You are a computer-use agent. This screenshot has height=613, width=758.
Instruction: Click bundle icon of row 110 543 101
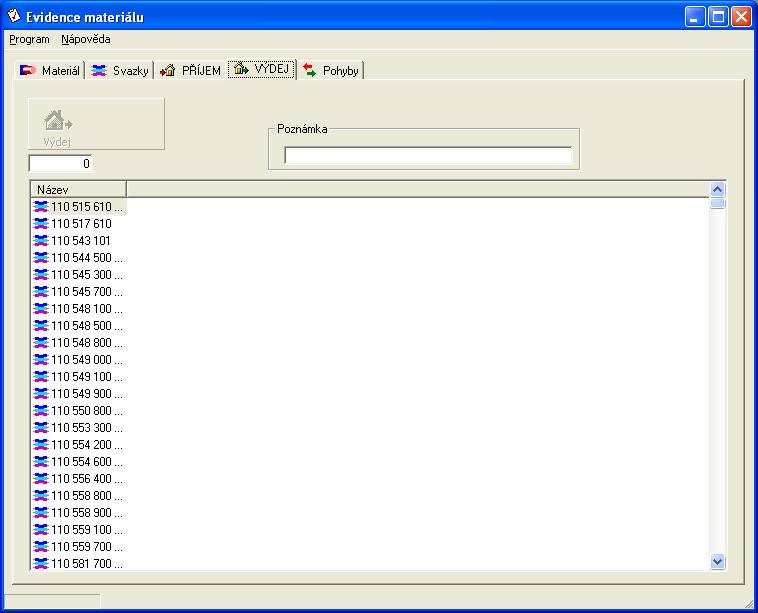coord(41,241)
